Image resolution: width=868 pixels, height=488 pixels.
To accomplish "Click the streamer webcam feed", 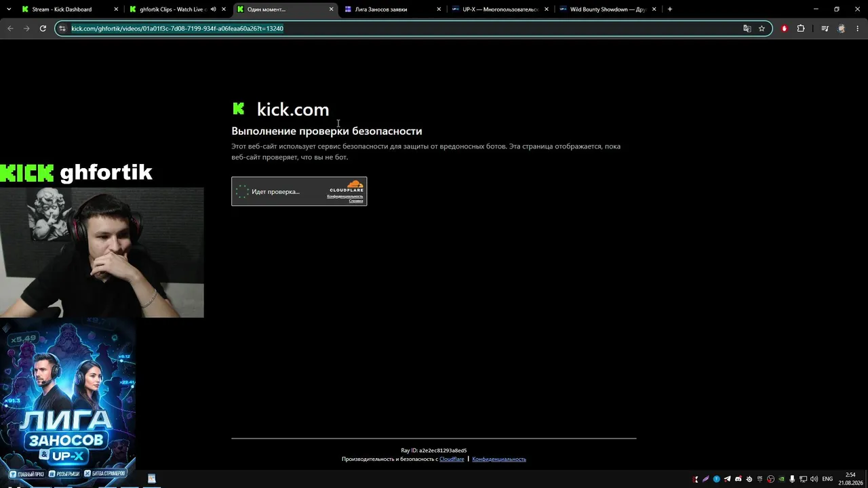I will point(102,252).
